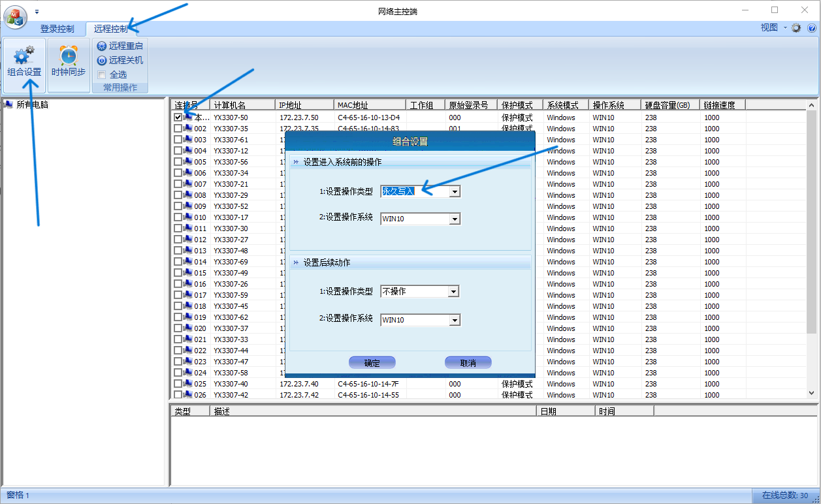Click the computer icon of row 010
Screen dimensions: 821x504
coord(188,217)
